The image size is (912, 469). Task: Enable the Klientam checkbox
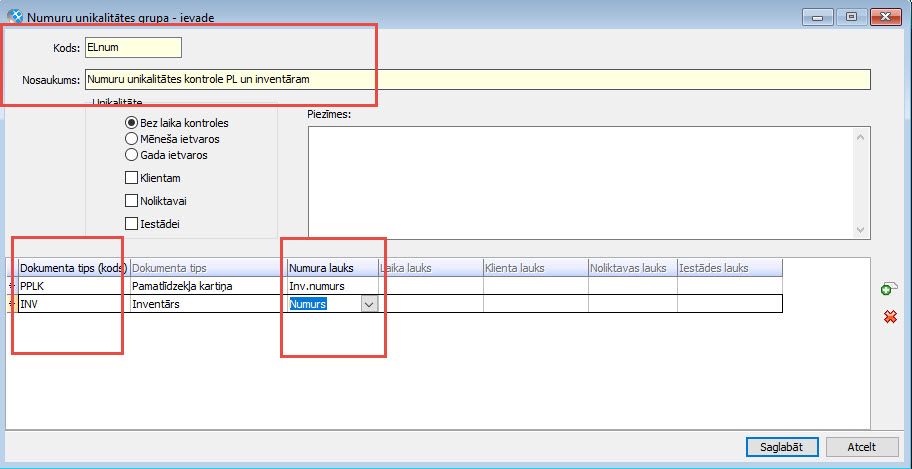131,178
